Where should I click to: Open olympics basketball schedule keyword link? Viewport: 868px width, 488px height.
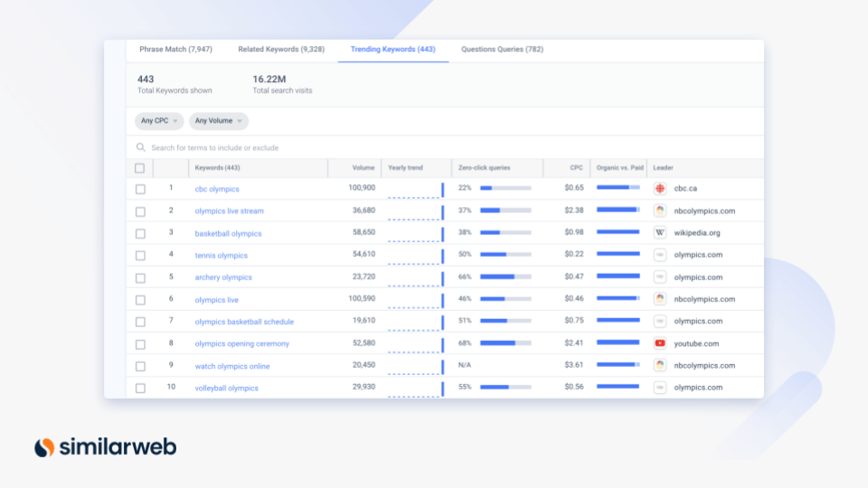click(x=244, y=322)
